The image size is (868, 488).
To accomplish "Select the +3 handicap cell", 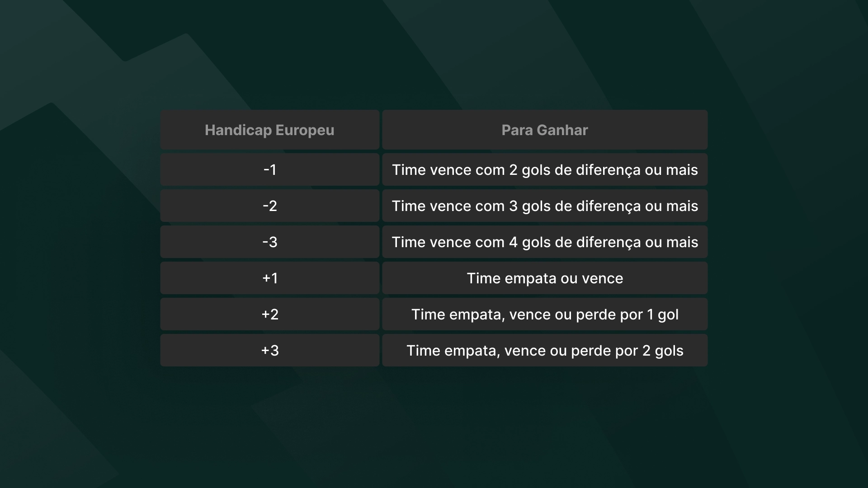I will pyautogui.click(x=269, y=350).
